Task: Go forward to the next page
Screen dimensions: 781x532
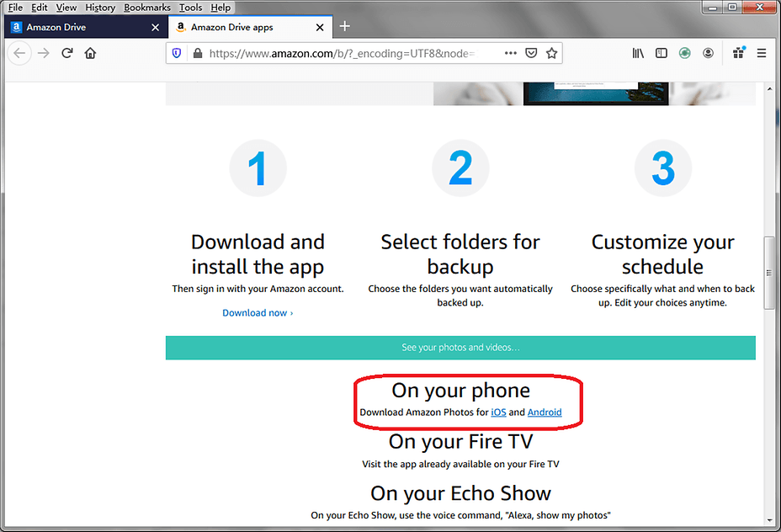Action: click(x=44, y=53)
